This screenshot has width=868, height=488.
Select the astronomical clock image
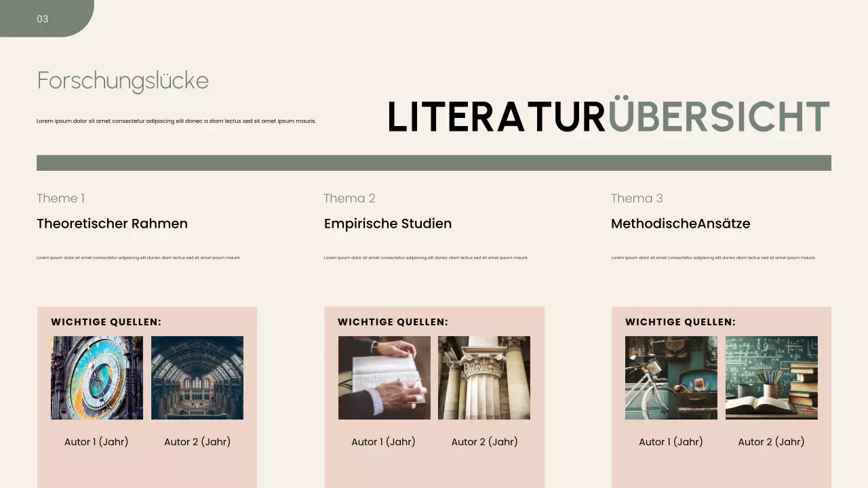[97, 378]
